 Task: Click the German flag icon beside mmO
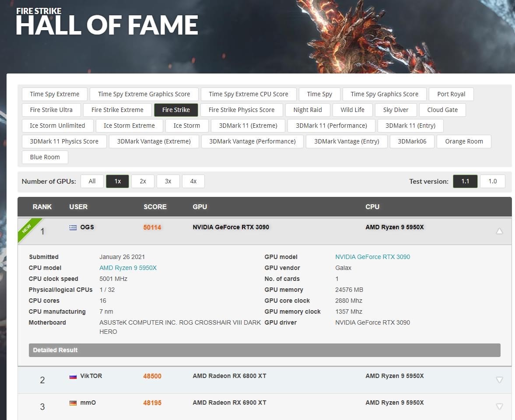click(x=73, y=403)
